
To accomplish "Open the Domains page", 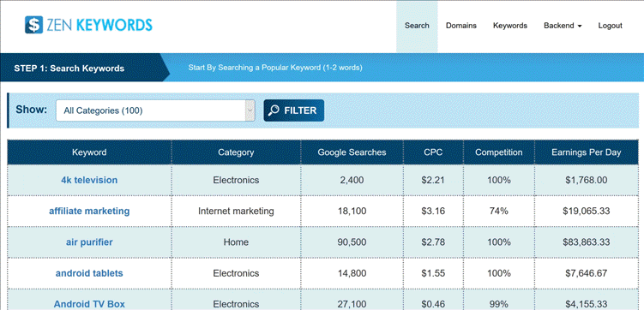I will [461, 26].
